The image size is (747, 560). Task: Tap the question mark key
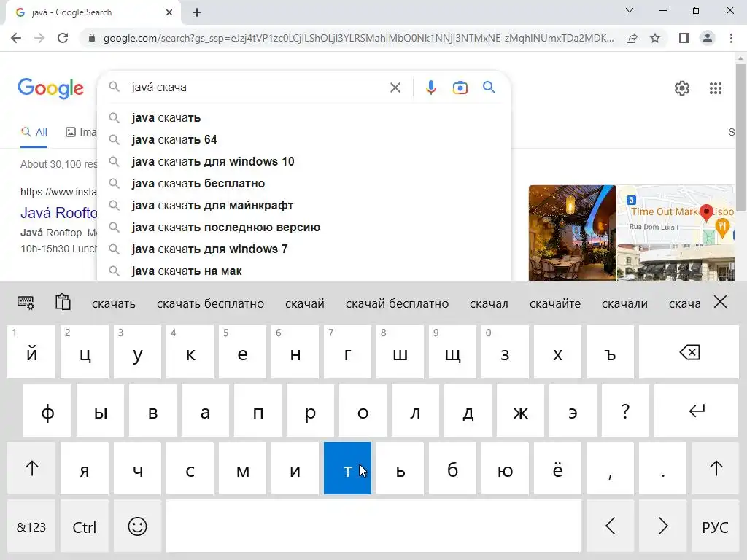625,411
